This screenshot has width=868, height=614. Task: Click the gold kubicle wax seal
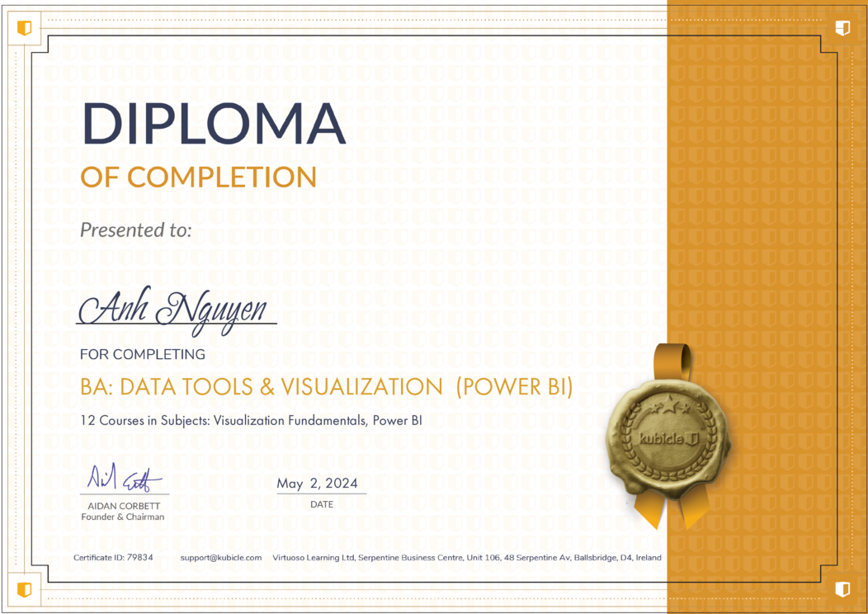(670, 438)
